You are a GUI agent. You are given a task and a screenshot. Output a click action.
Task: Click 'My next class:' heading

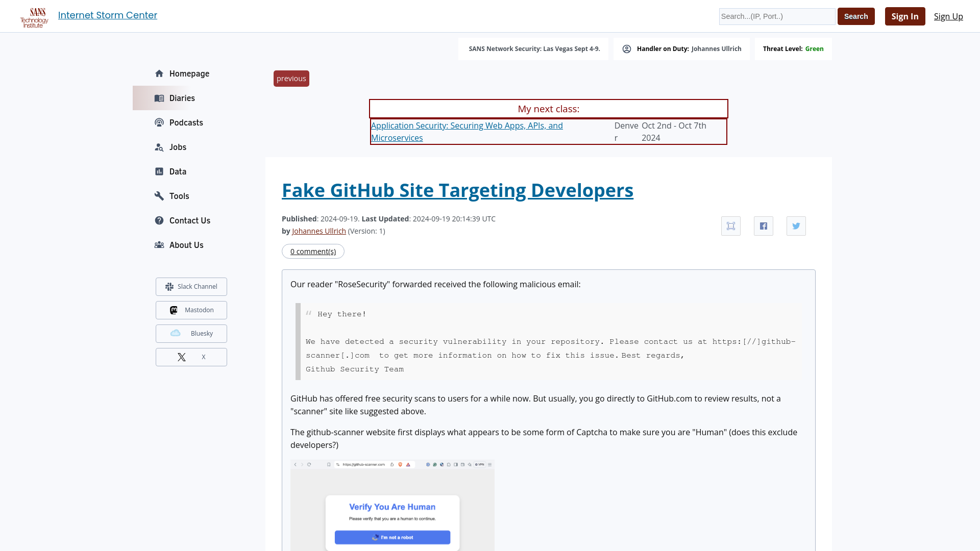tap(549, 109)
